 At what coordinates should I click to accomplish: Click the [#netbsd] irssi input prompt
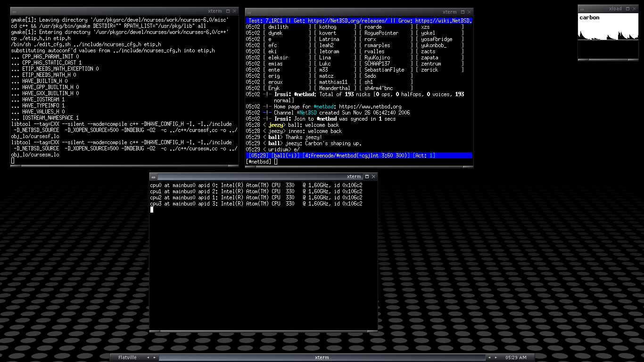[258, 162]
